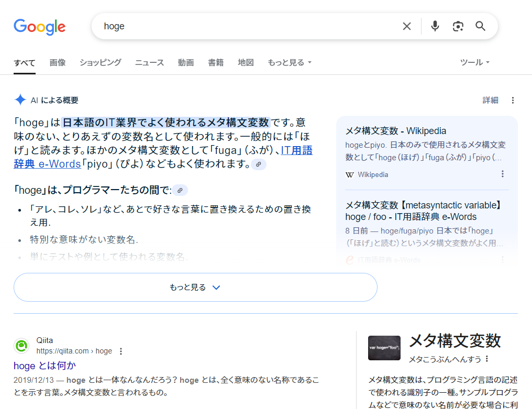The image size is (532, 409).
Task: Open the hoge とは何か result
Action: [45, 366]
